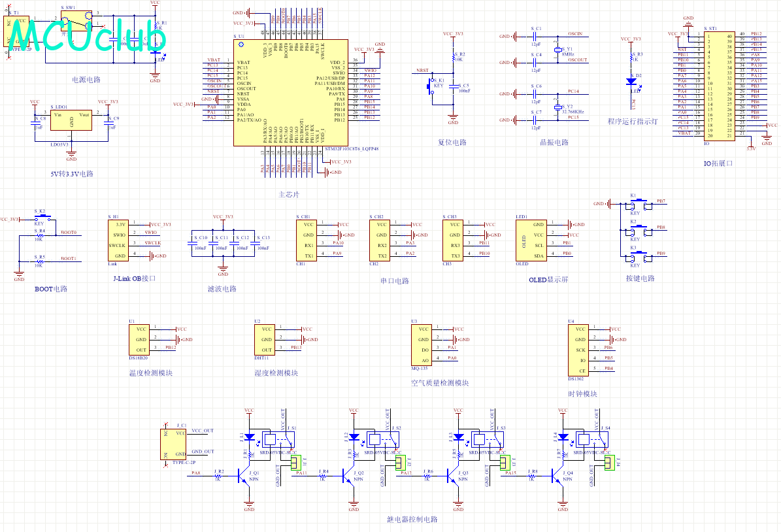The height and width of the screenshot is (532, 781).
Task: Select the U2 DHT11 component
Action: tap(265, 340)
